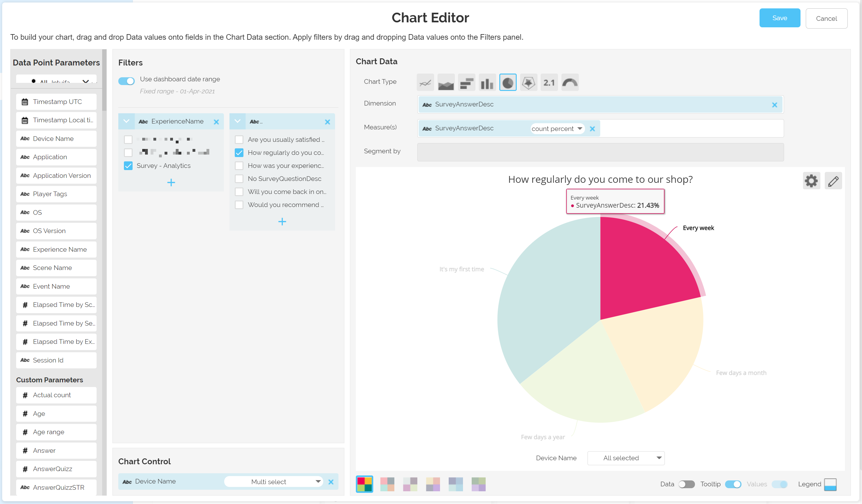Image resolution: width=862 pixels, height=504 pixels.
Task: Select the third grey-mauve palette swatch
Action: tap(410, 484)
